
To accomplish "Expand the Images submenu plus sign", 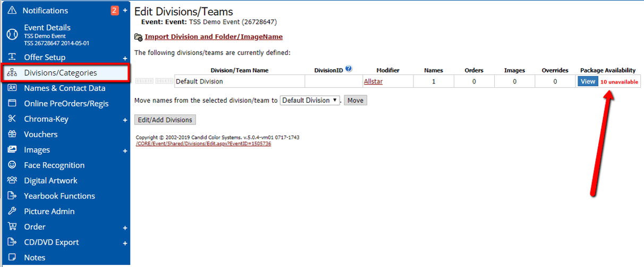I will point(125,151).
